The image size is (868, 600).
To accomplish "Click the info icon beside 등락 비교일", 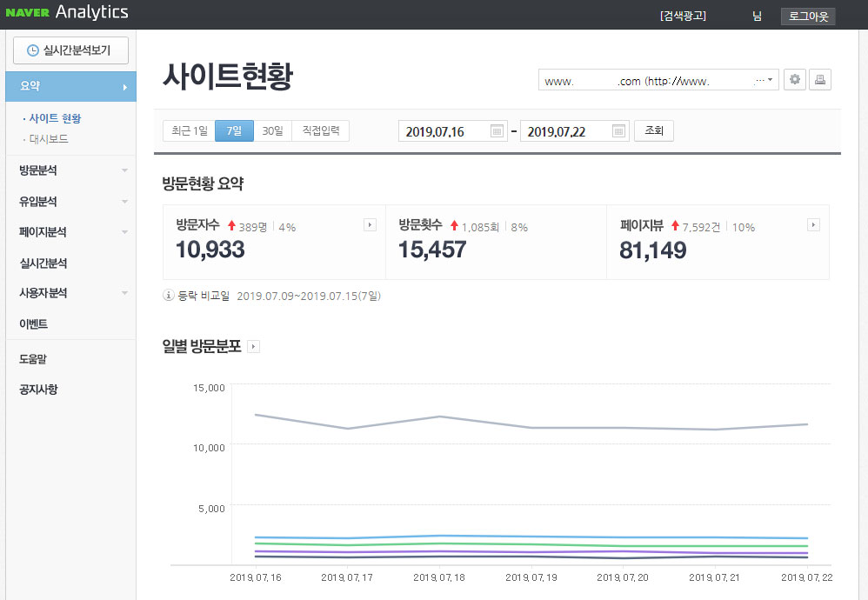I will point(169,296).
